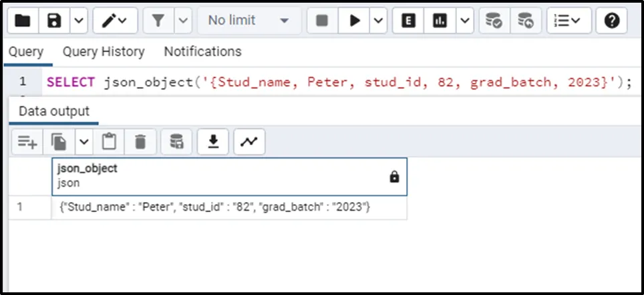Expand the execute options dropdown arrow

[x=378, y=21]
